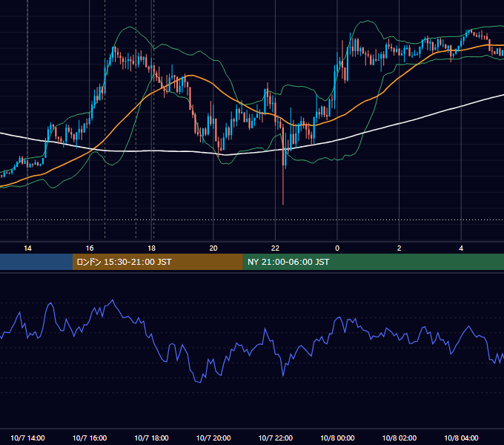Click the 10/7 18:00 label on the indicator axis
The height and width of the screenshot is (445, 504).
[x=151, y=438]
